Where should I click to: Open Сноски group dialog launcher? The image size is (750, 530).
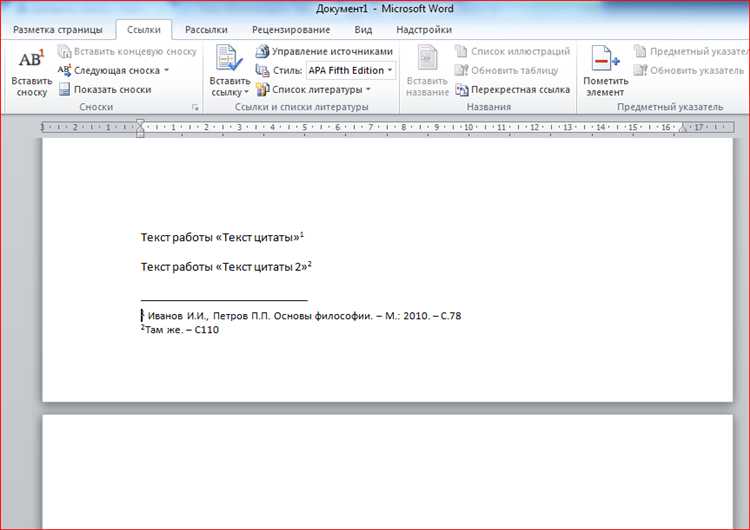tap(195, 107)
